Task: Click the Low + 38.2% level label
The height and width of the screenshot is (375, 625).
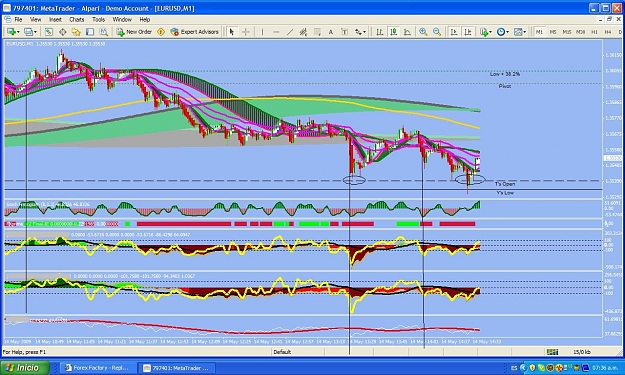Action: point(505,74)
